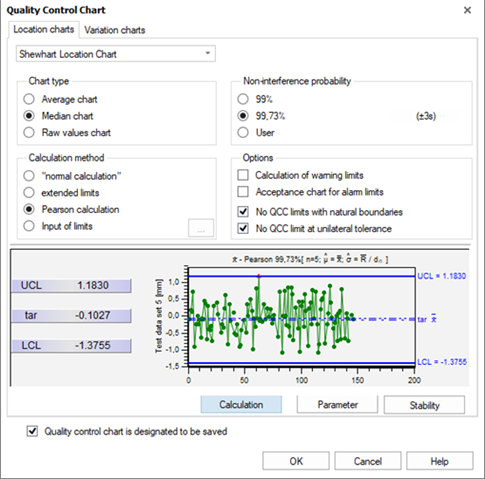Click the Calculation button
This screenshot has height=479, width=485.
pyautogui.click(x=241, y=405)
